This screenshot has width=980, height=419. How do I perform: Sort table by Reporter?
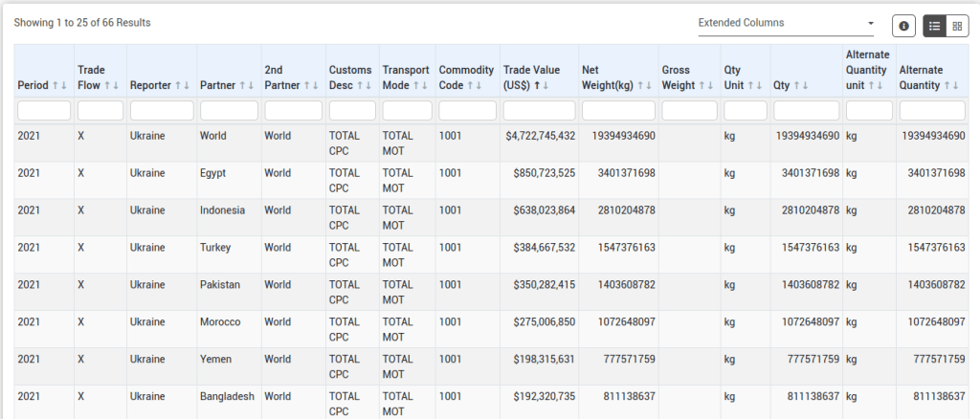pos(182,86)
